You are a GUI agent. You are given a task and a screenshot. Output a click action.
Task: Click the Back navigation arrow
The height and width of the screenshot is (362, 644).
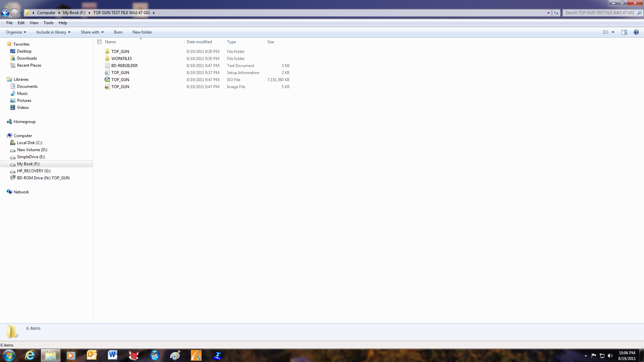[x=5, y=13]
